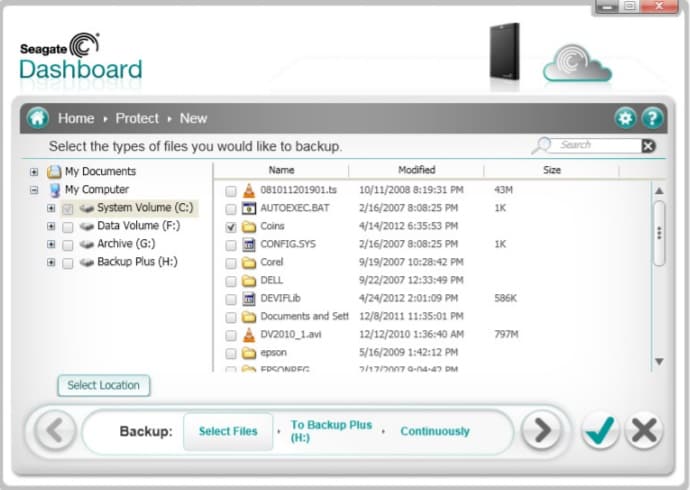
Task: Click the Coins folder icon
Action: click(x=249, y=227)
